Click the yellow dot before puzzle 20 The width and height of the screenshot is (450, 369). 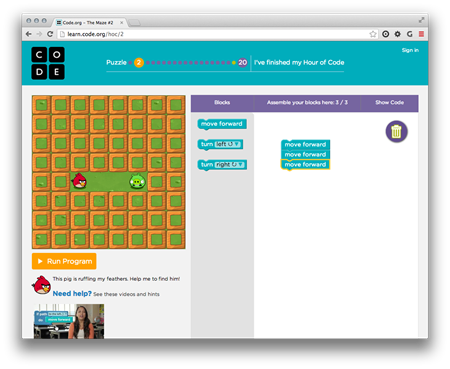click(234, 62)
